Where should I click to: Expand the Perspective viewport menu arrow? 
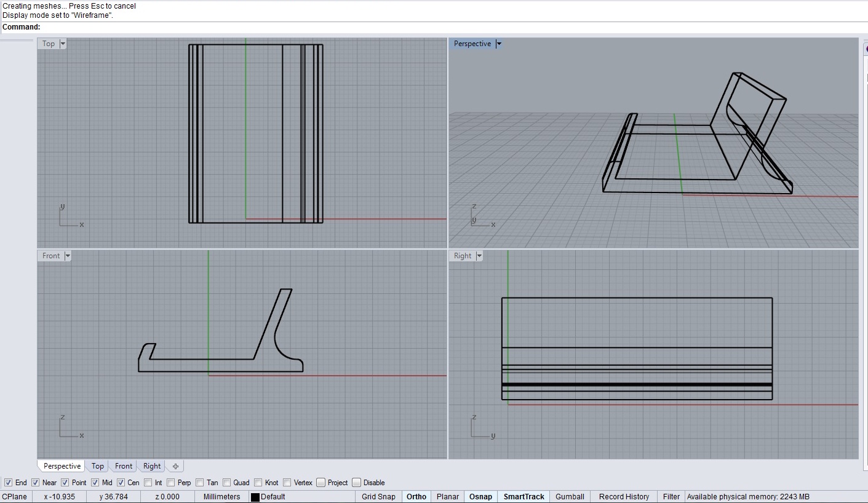(x=499, y=44)
